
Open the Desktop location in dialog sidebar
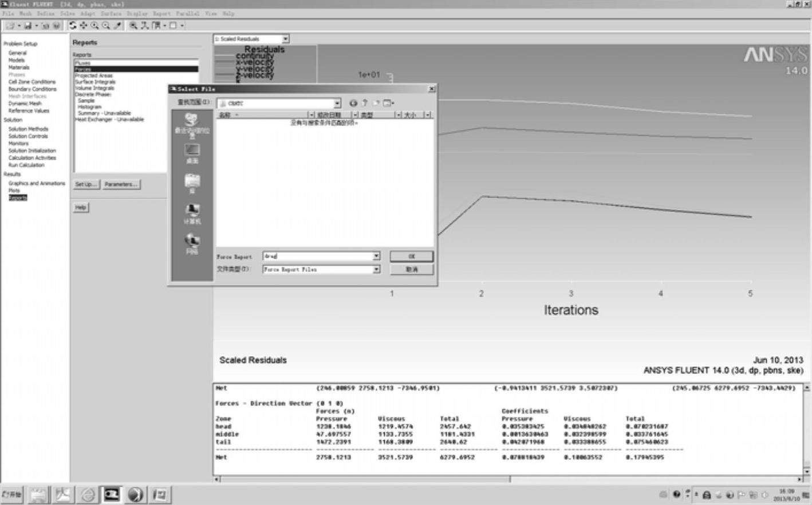(192, 153)
